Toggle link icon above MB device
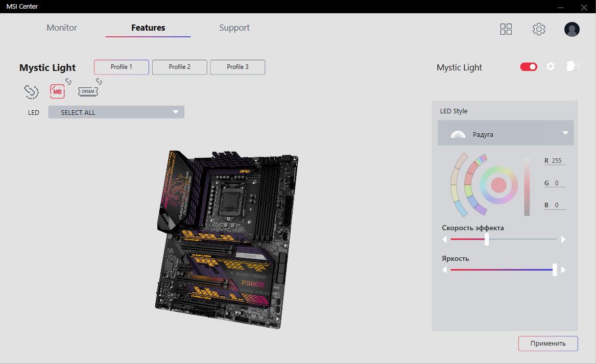Image resolution: width=596 pixels, height=364 pixels. pyautogui.click(x=68, y=81)
